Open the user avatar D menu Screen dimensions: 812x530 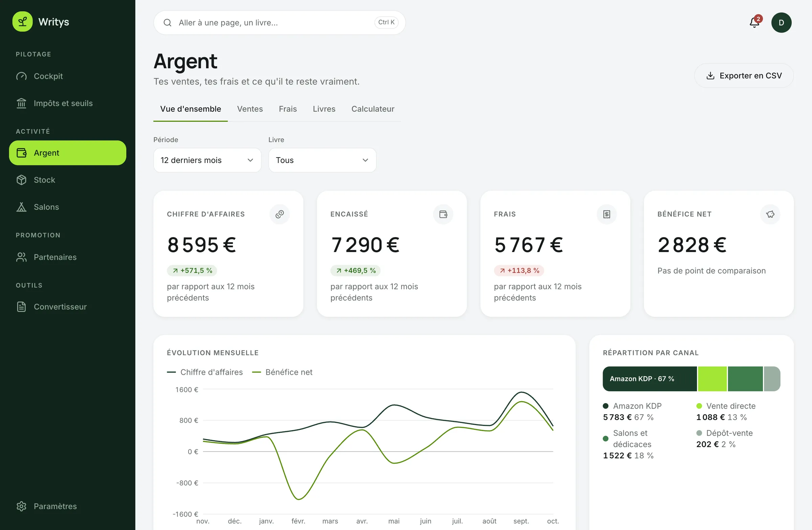point(781,23)
